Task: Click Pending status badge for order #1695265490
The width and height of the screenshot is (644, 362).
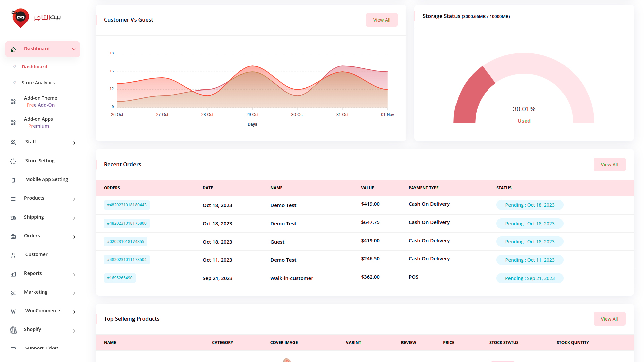Action: [x=530, y=278]
